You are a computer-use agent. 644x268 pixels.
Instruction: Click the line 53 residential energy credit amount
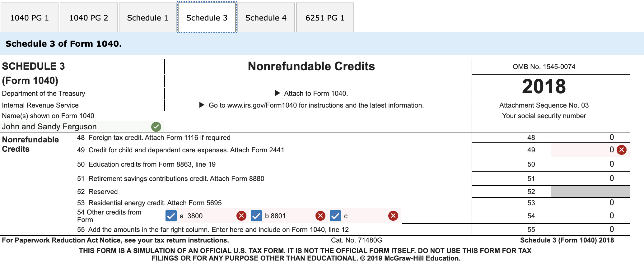pyautogui.click(x=597, y=202)
